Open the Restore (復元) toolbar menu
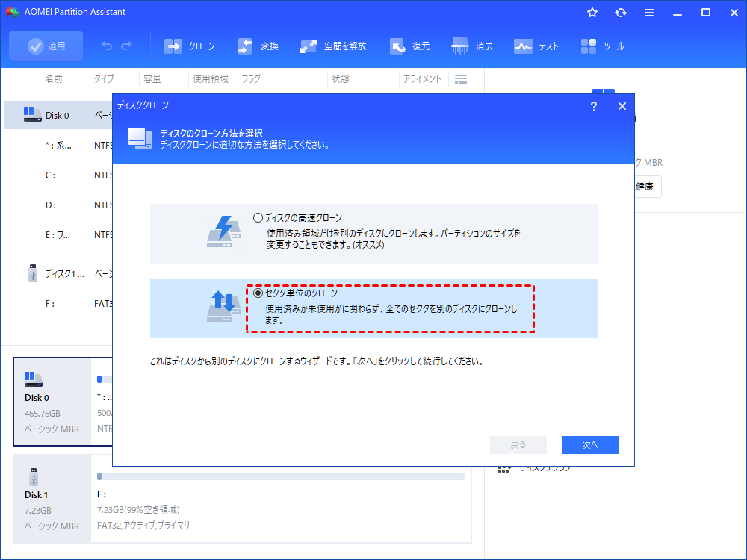 click(x=409, y=46)
